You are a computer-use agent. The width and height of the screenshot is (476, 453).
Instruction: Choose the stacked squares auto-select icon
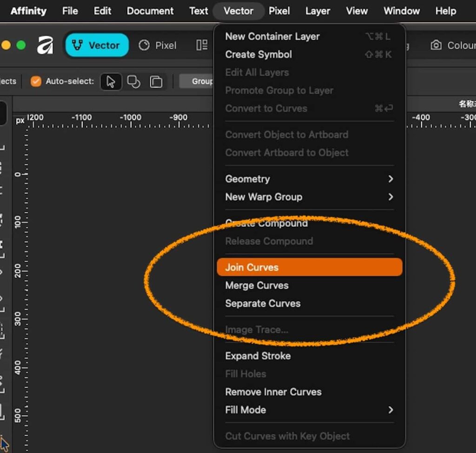[x=156, y=82]
